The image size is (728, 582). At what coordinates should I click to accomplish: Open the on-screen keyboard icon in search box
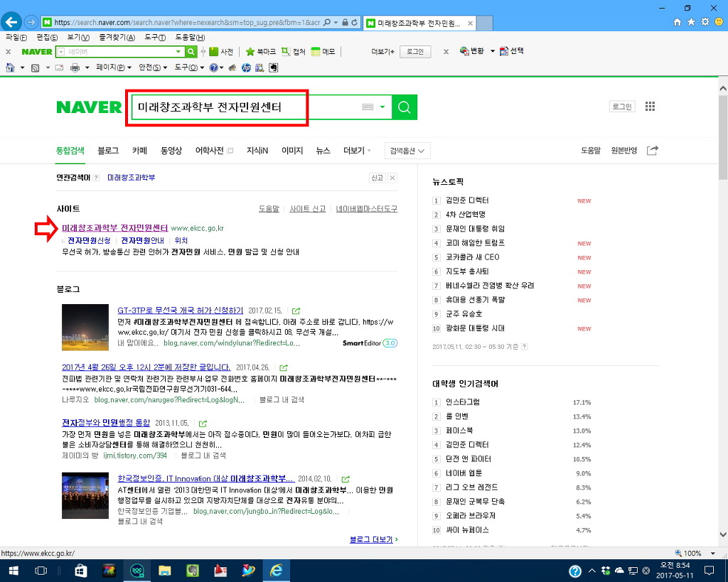point(367,107)
